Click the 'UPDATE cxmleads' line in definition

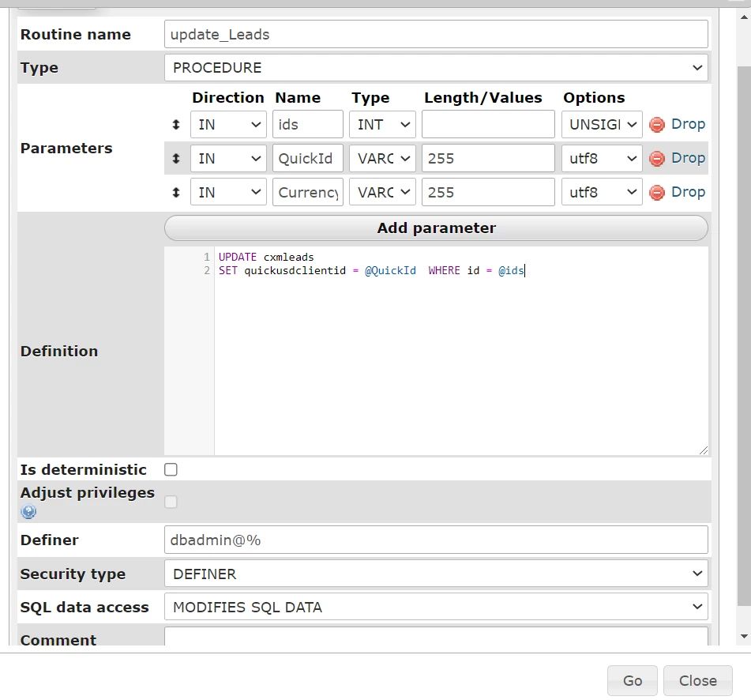pos(266,258)
